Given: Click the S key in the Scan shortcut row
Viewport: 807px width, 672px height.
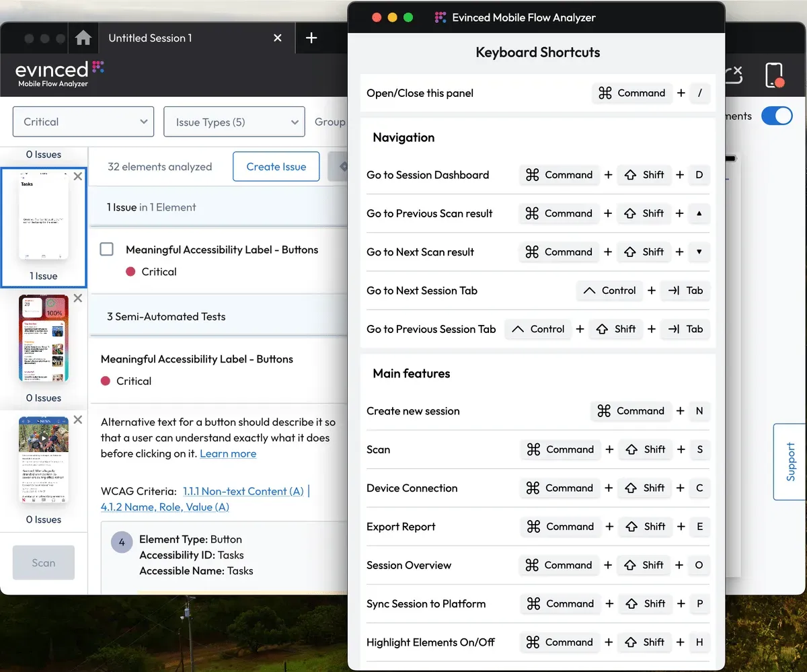Looking at the screenshot, I should [x=699, y=449].
